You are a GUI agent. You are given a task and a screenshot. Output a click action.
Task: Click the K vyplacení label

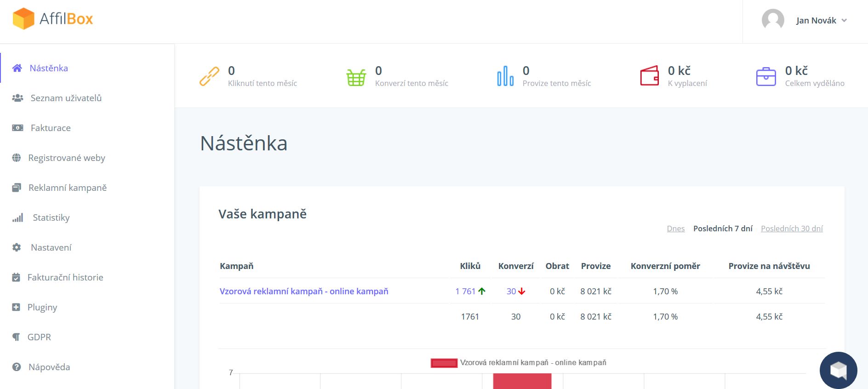pyautogui.click(x=687, y=83)
